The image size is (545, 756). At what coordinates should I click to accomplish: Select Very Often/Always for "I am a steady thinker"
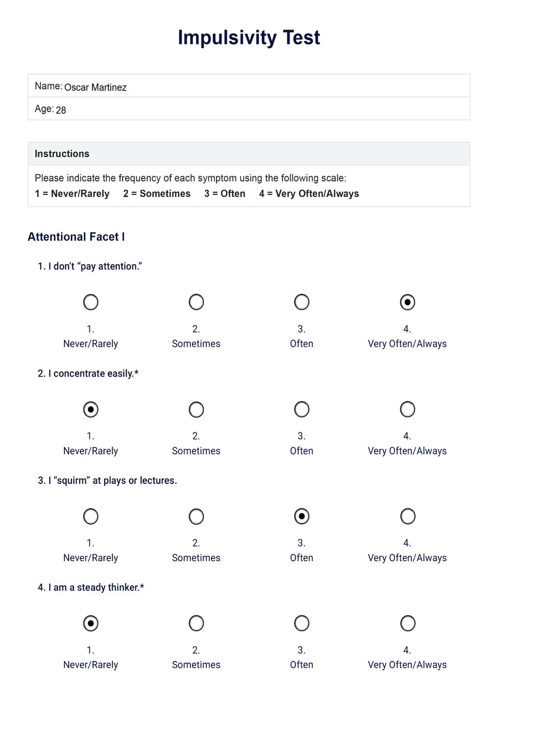point(407,624)
